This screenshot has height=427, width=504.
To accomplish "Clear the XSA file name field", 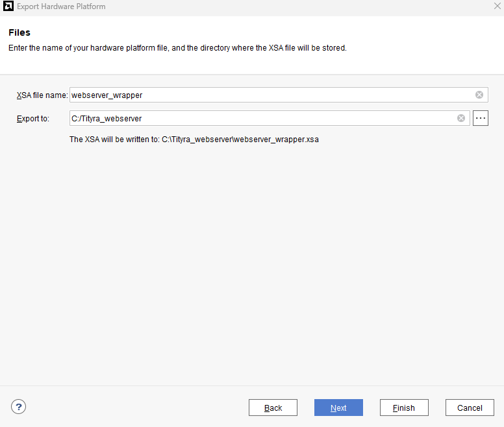I will click(479, 95).
